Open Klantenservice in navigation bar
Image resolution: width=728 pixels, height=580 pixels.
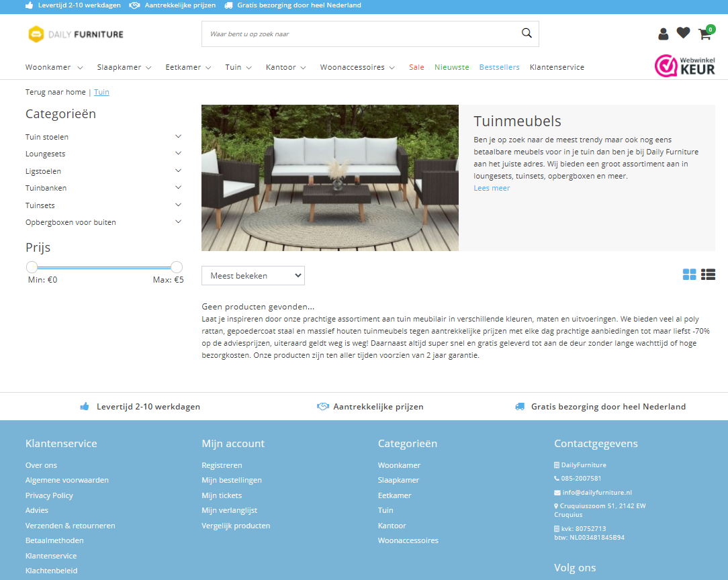(557, 67)
